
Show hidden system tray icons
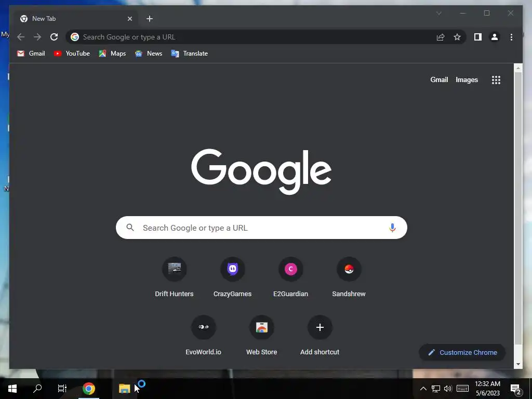click(x=423, y=389)
